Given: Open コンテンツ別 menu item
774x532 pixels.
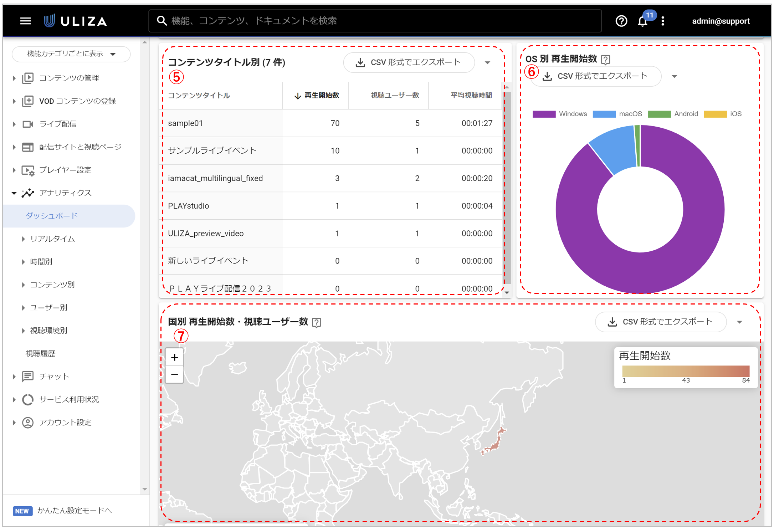Looking at the screenshot, I should point(52,285).
